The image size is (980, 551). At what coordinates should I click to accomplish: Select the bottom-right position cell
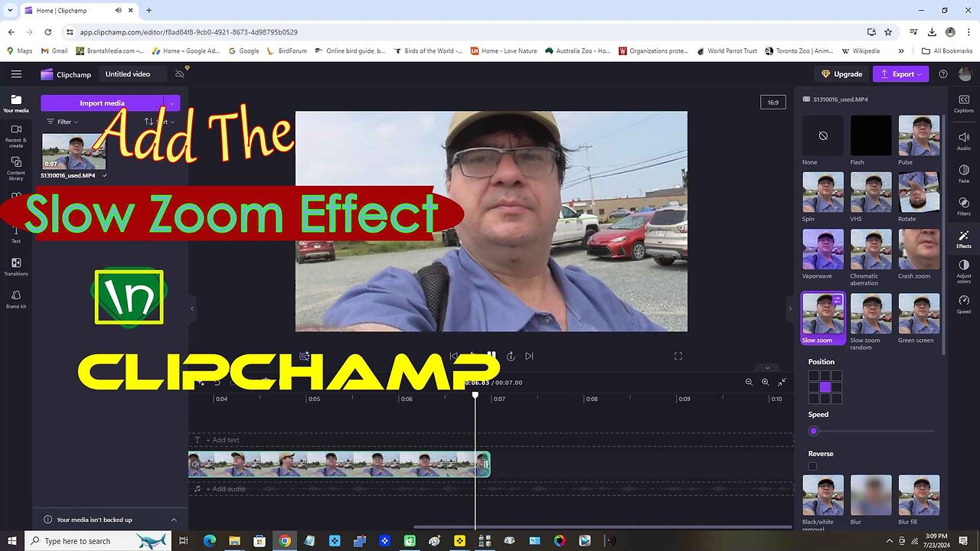[836, 399]
